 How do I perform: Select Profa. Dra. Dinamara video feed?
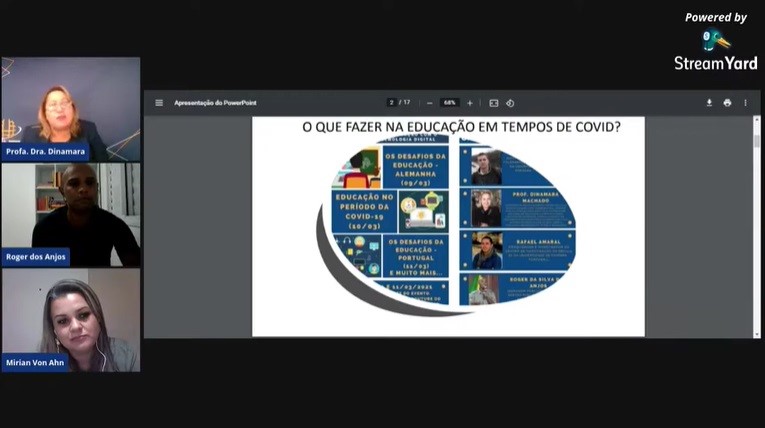[70, 108]
